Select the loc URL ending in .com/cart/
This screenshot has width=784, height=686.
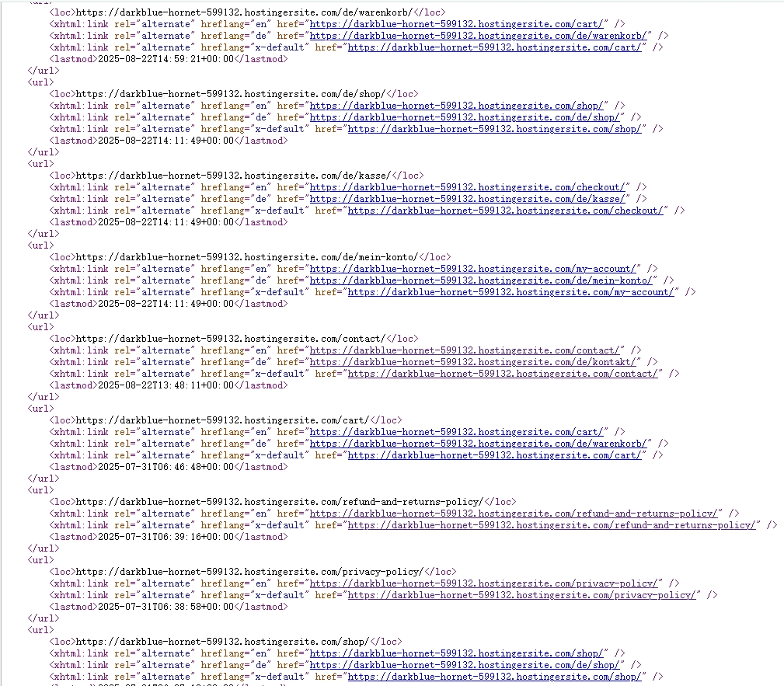[222, 420]
